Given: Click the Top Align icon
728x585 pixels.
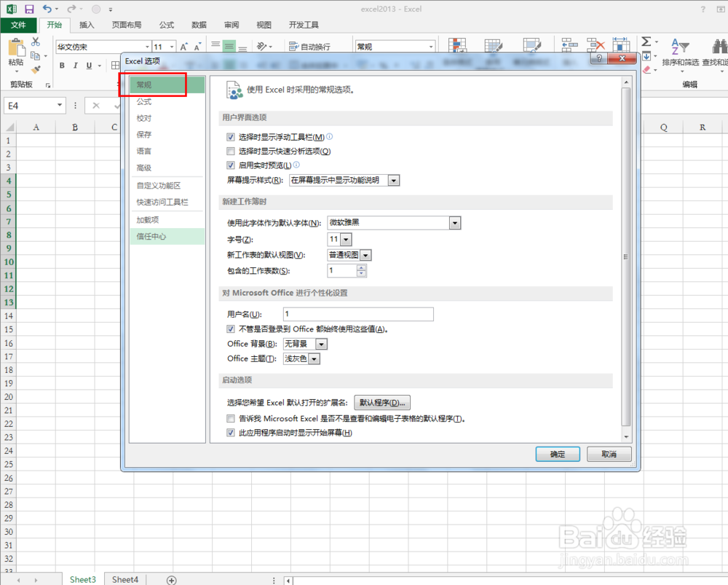Looking at the screenshot, I should click(x=215, y=46).
